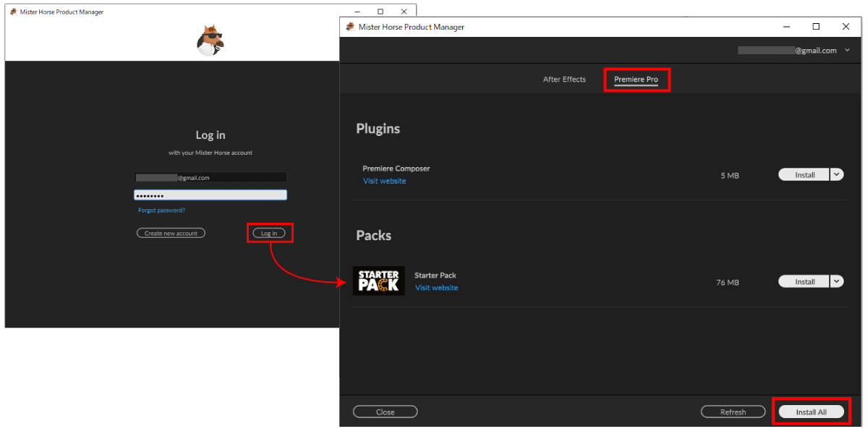
Task: Click the app icon in Product Manager title bar
Action: click(x=350, y=27)
